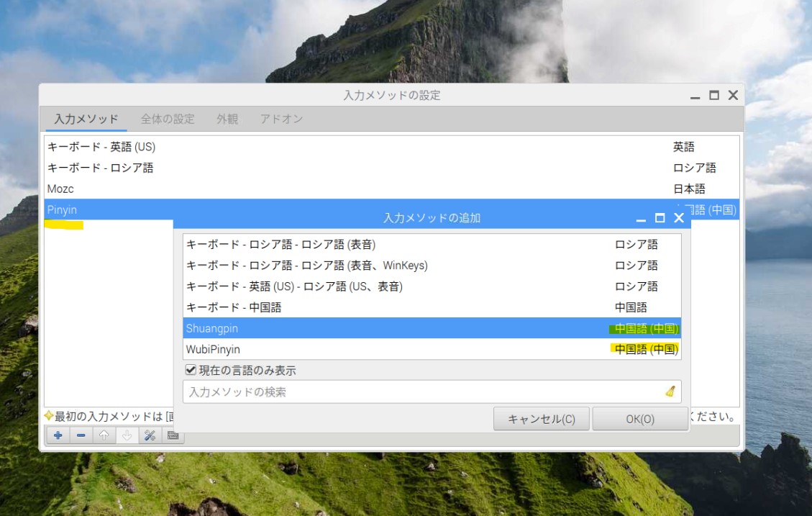Open the configure input method tools icon
The image size is (812, 516).
pyautogui.click(x=150, y=435)
